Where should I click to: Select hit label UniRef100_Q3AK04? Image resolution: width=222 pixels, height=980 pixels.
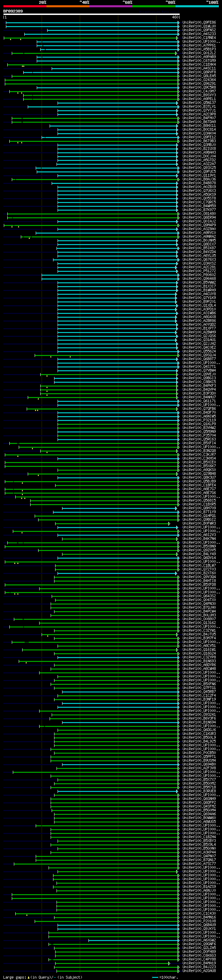tap(199, 133)
